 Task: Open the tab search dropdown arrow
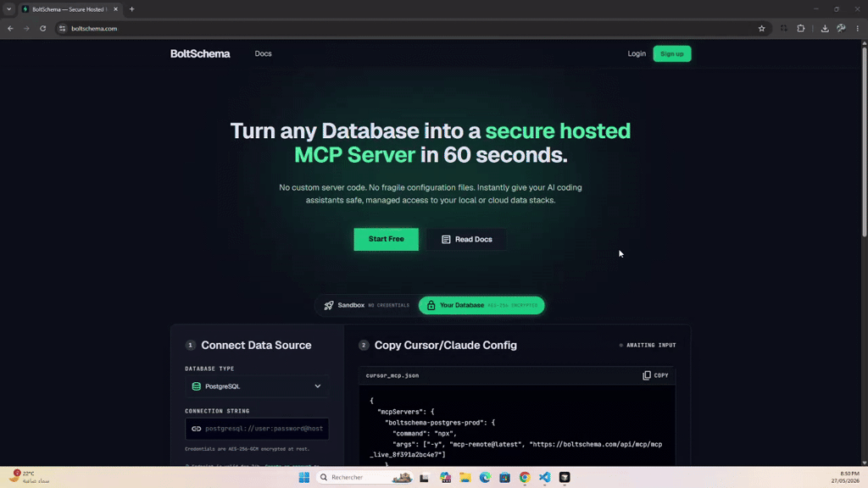click(8, 9)
